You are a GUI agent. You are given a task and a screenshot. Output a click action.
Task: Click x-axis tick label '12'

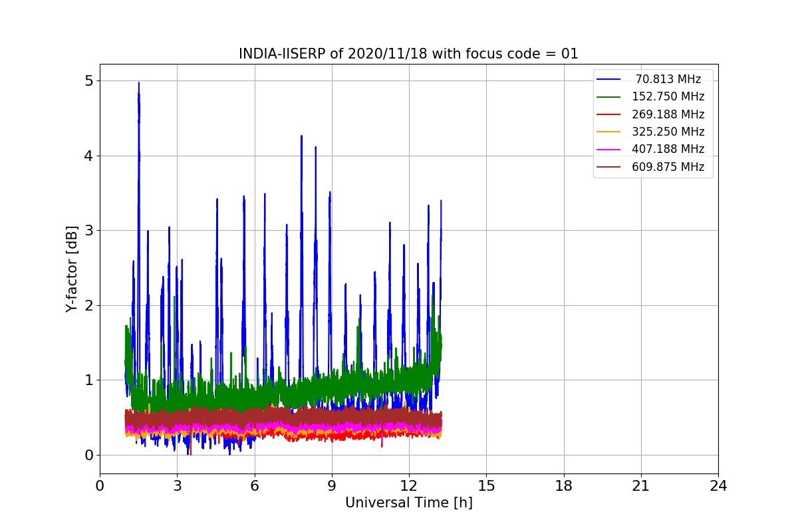click(409, 486)
